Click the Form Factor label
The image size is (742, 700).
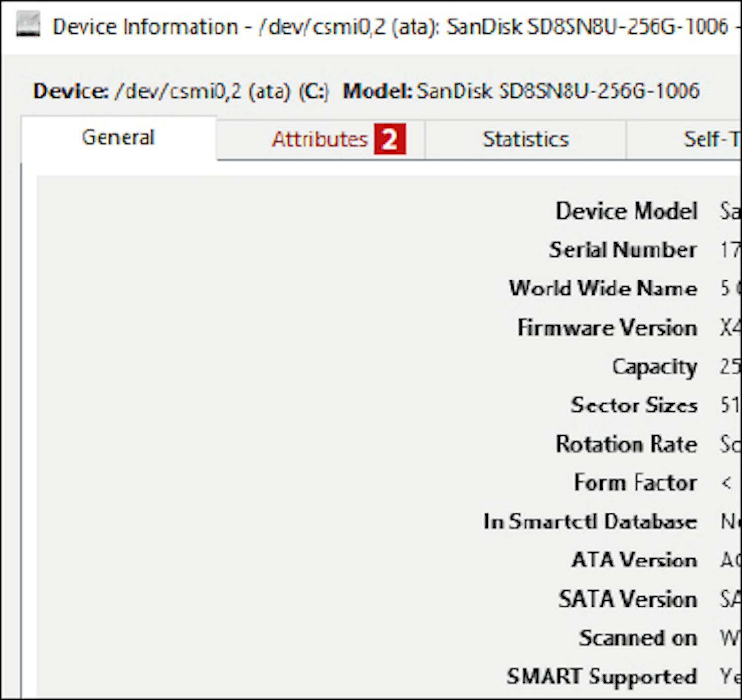[x=636, y=482]
